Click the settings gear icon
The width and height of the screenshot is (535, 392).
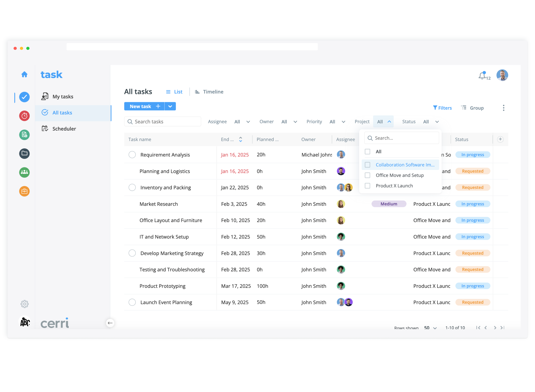click(24, 304)
